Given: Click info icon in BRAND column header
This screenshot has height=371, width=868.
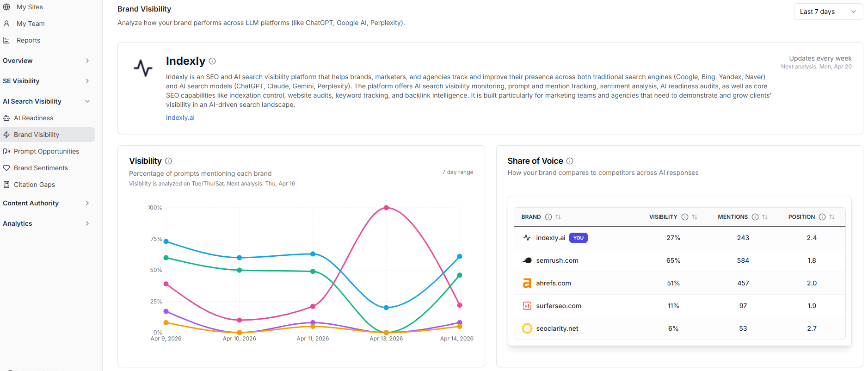Looking at the screenshot, I should 548,217.
